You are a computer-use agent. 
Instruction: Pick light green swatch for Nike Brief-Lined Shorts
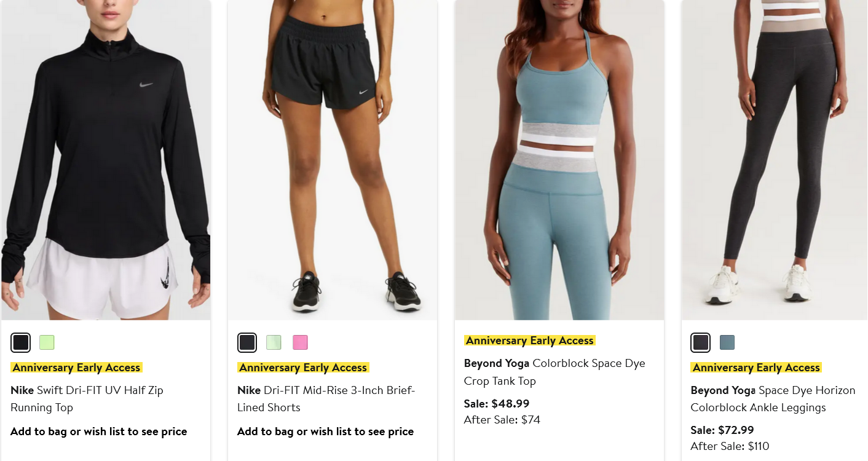pyautogui.click(x=274, y=342)
